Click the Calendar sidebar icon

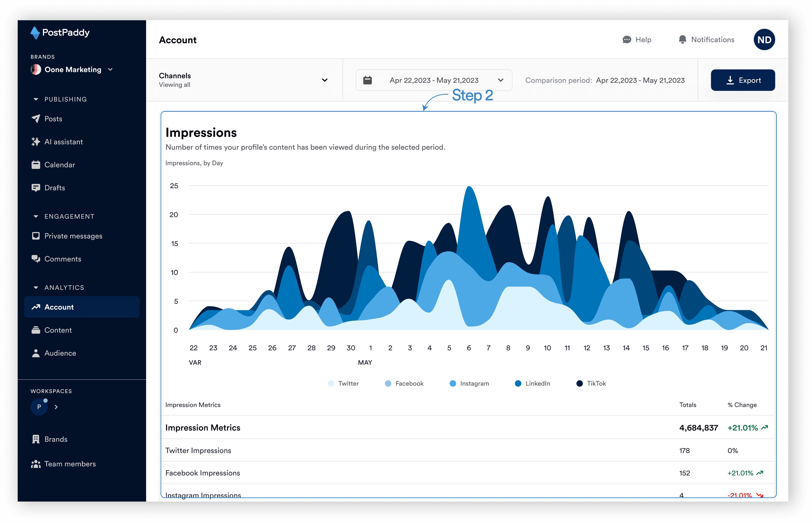click(x=36, y=165)
